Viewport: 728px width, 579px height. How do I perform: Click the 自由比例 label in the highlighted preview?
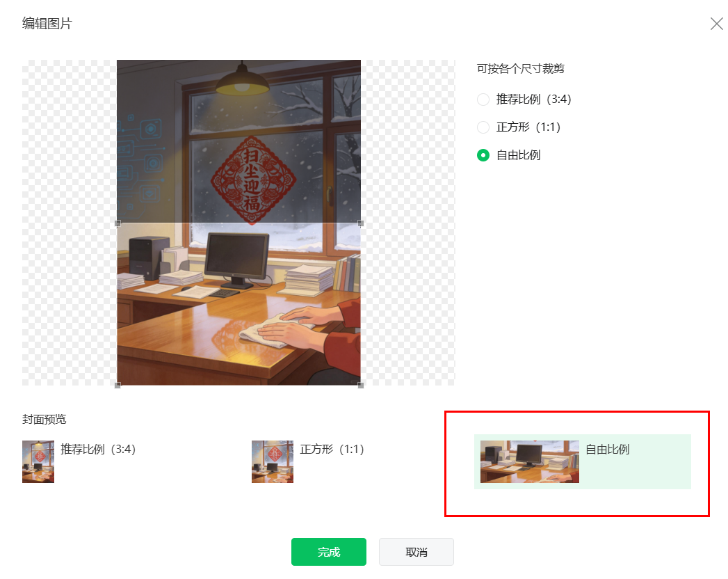click(x=607, y=450)
